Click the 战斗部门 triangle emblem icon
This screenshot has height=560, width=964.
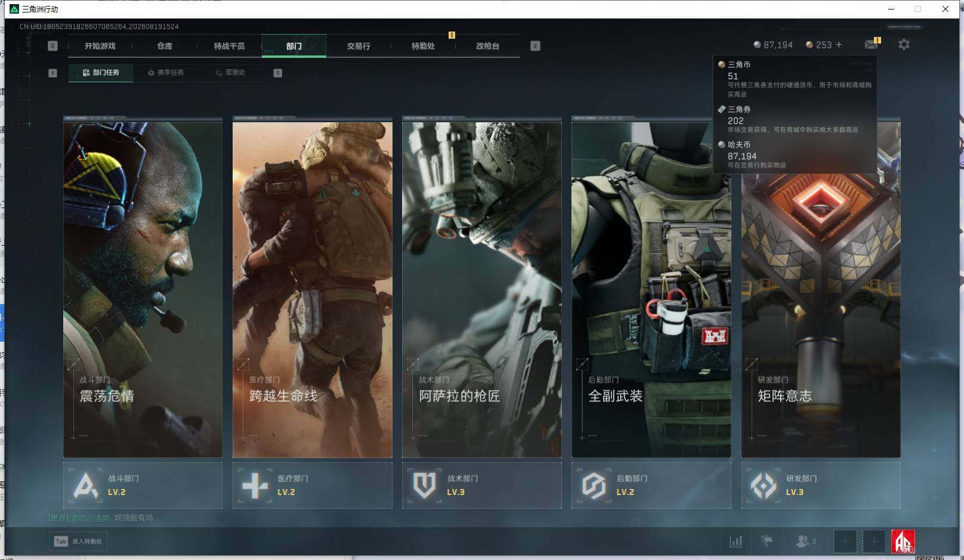click(85, 485)
